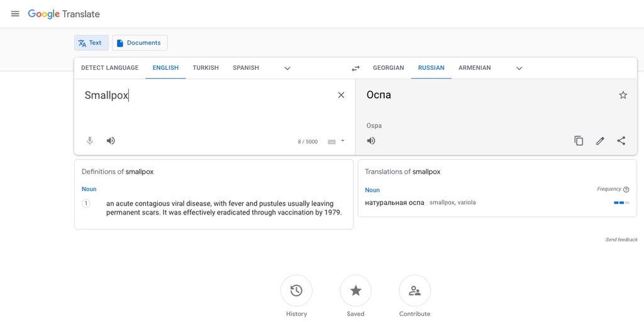The image size is (644, 322).
Task: Select Russian as target language
Action: pos(431,68)
